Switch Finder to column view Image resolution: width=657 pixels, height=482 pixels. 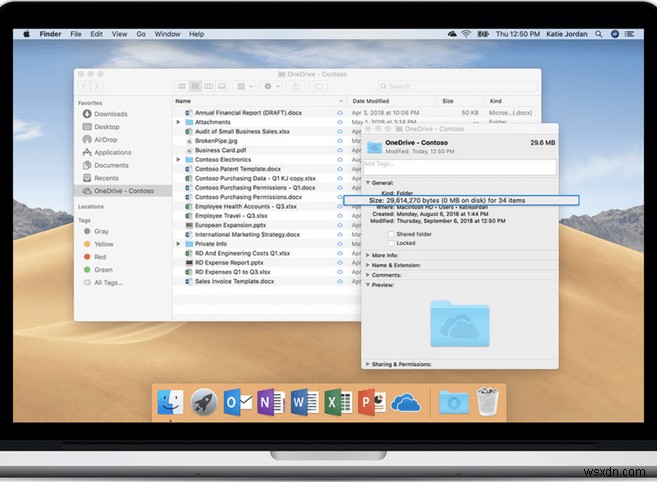208,86
